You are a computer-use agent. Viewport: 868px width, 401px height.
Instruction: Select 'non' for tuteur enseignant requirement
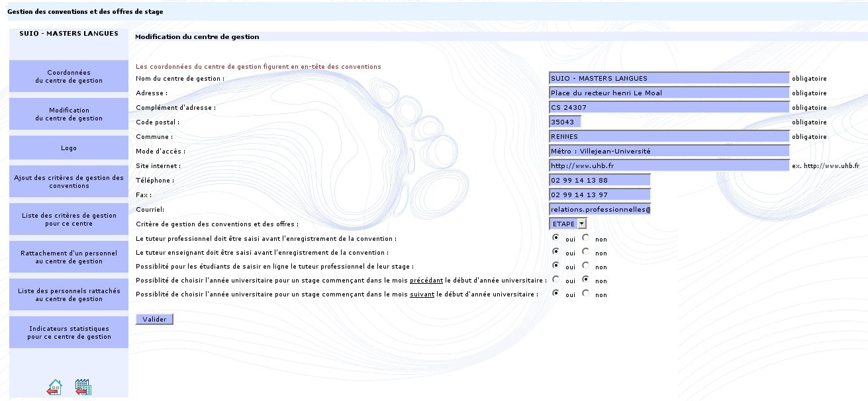pyautogui.click(x=585, y=252)
